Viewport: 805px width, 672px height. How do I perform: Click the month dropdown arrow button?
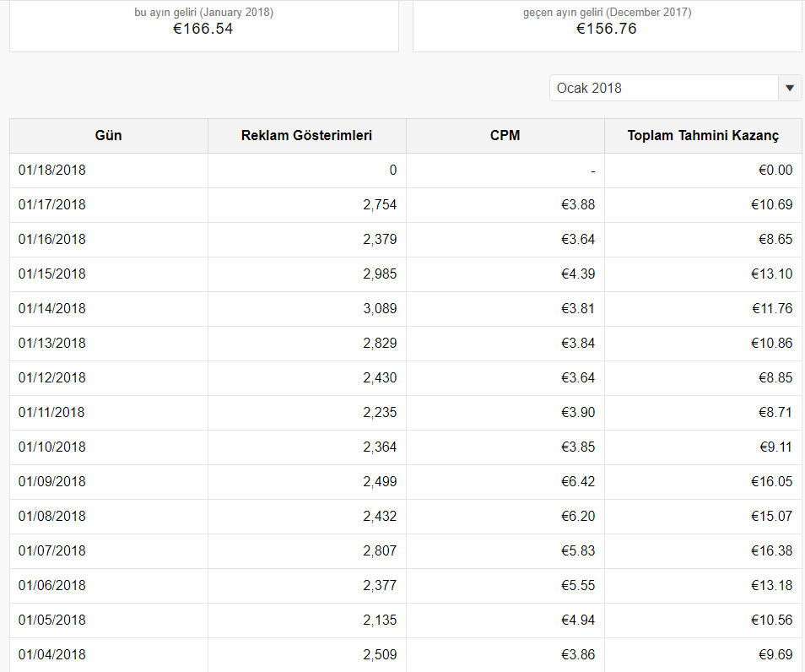[x=790, y=88]
